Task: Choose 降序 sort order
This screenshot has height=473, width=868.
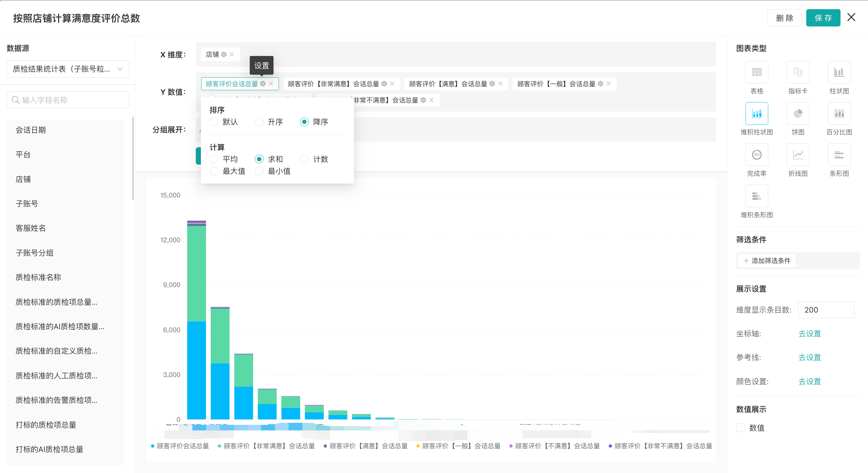Action: pos(304,122)
